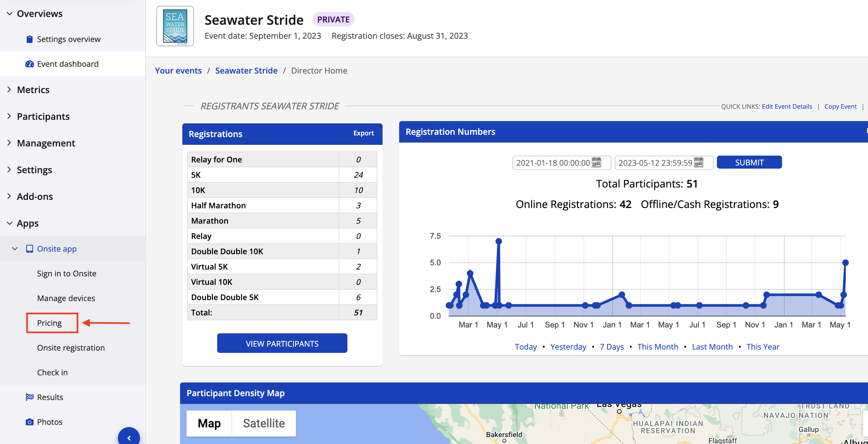This screenshot has height=444, width=868.
Task: Click the Results checkered flag icon
Action: click(30, 397)
